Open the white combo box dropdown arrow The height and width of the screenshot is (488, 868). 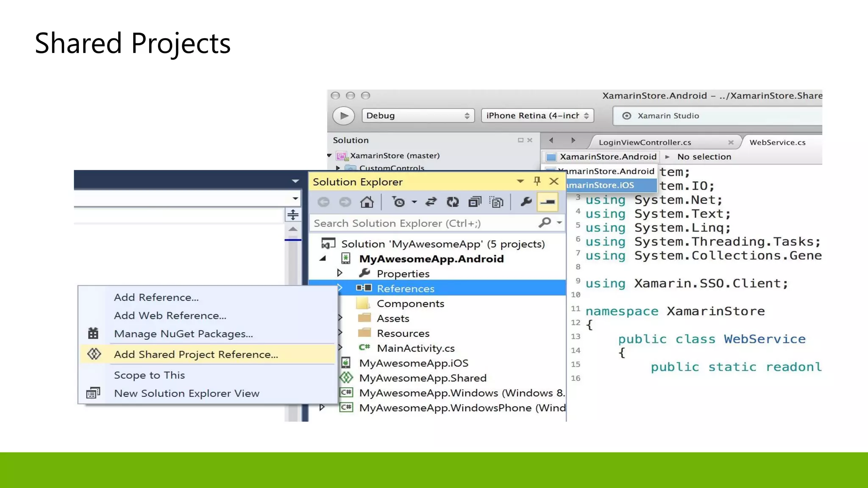tap(295, 198)
